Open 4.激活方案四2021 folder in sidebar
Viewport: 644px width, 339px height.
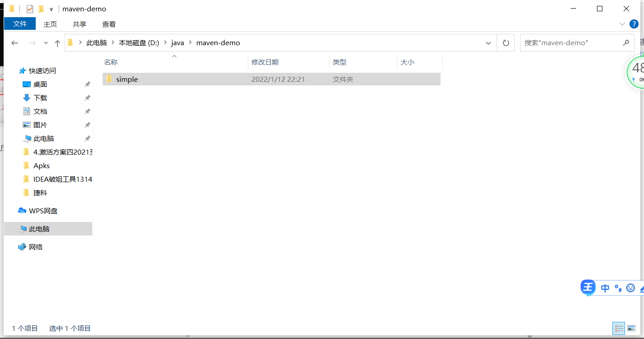tap(63, 152)
